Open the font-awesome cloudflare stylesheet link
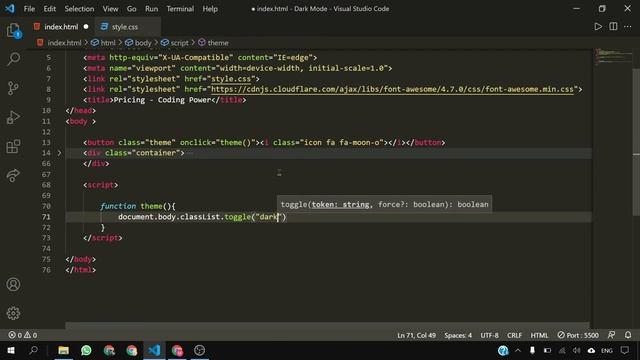 click(x=392, y=89)
